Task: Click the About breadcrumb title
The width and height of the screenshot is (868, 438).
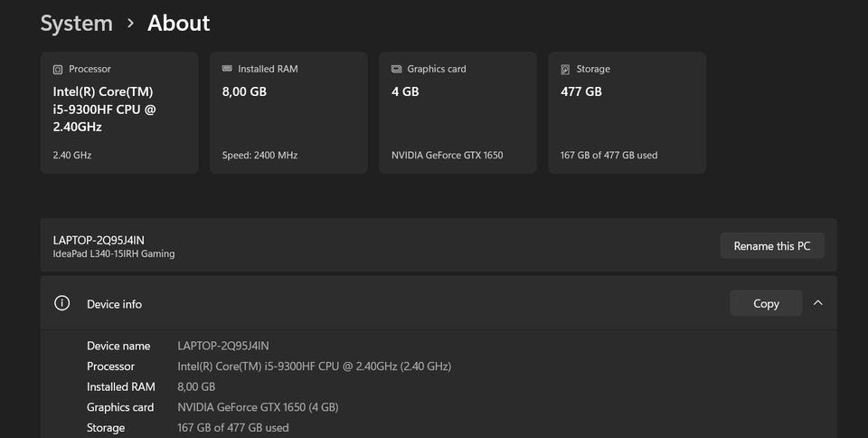Action: 179,24
